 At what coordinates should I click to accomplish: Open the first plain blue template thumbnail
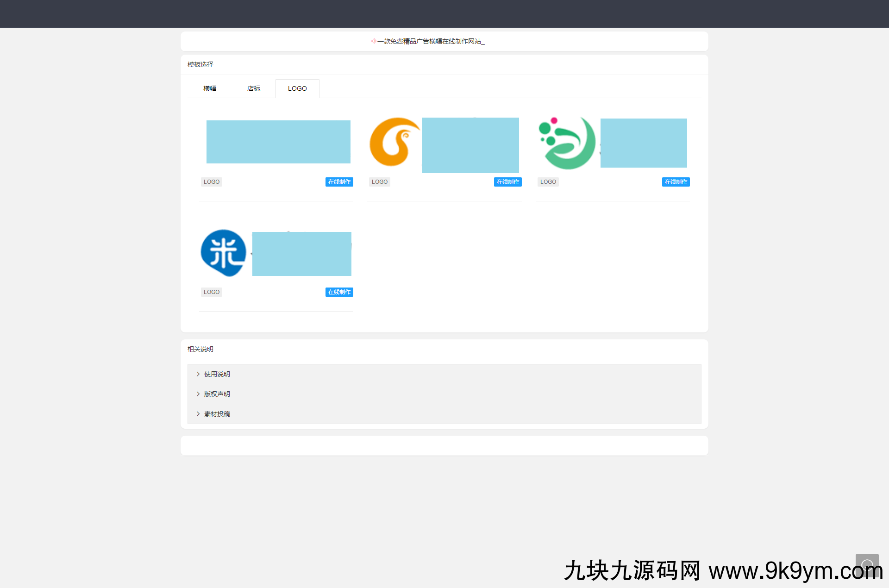pos(278,142)
